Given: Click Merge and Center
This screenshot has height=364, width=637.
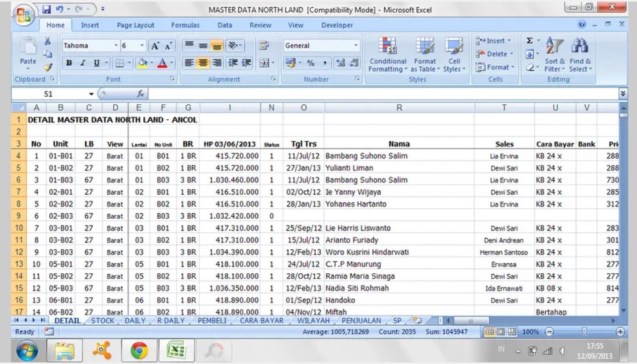Looking at the screenshot, I should click(264, 63).
